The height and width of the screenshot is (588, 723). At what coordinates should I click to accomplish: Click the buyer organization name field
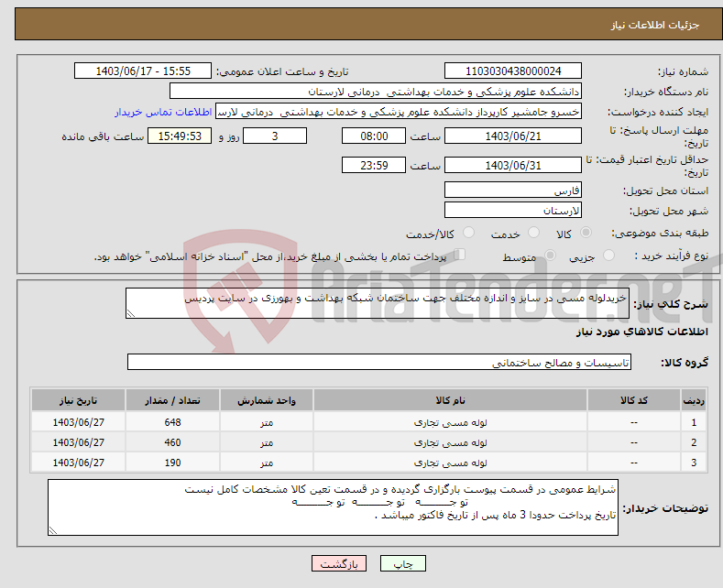376,92
